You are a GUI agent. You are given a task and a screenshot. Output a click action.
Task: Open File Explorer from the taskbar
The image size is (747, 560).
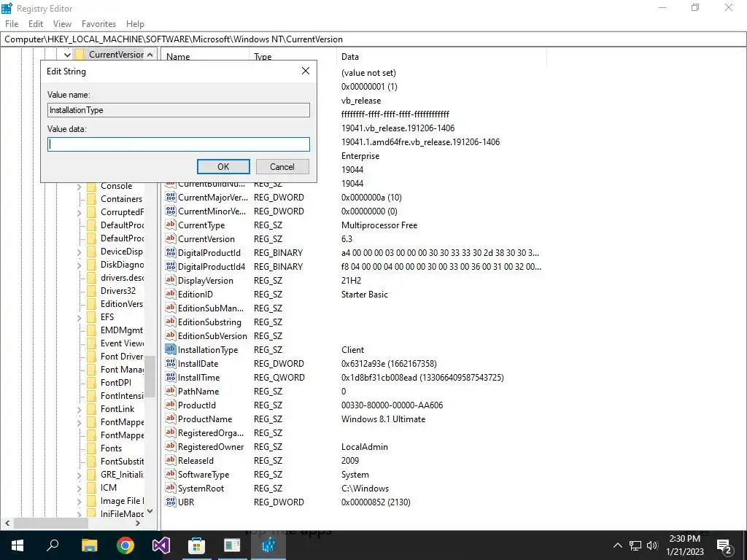(x=89, y=545)
